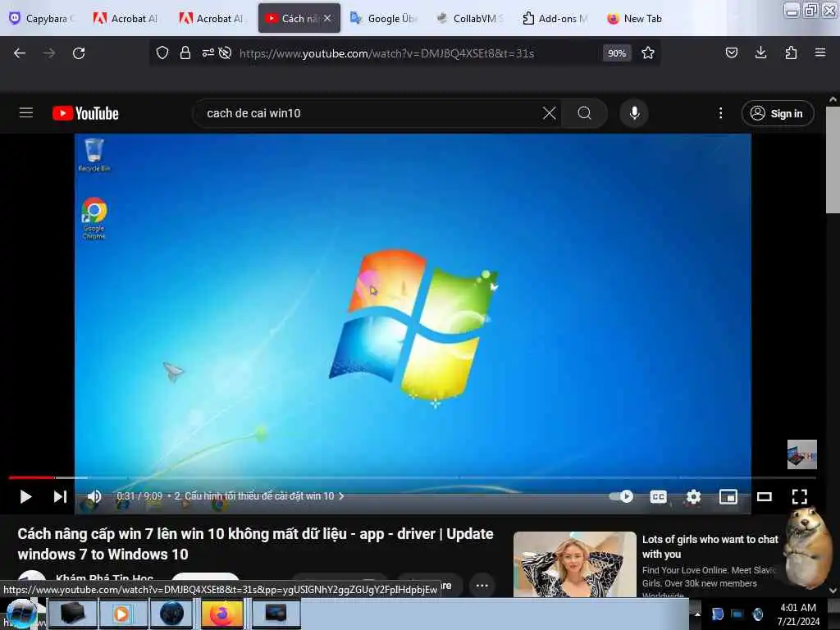Viewport: 840px width, 630px height.
Task: Toggle closed captions on the video
Action: [x=658, y=496]
